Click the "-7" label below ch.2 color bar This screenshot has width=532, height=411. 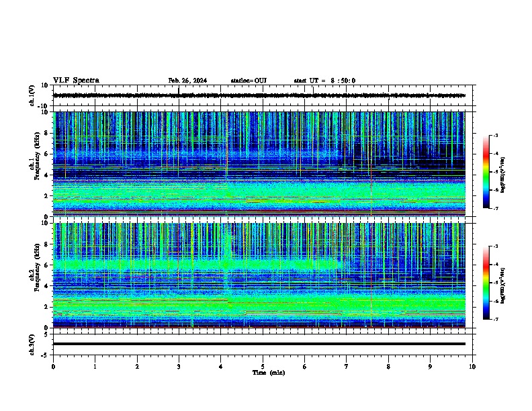[495, 320]
